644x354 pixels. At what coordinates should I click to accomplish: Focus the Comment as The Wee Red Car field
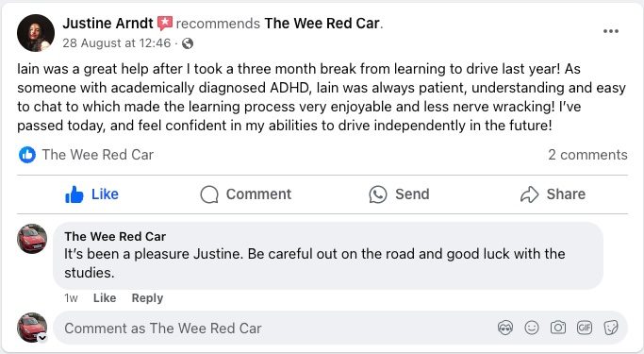(275, 329)
